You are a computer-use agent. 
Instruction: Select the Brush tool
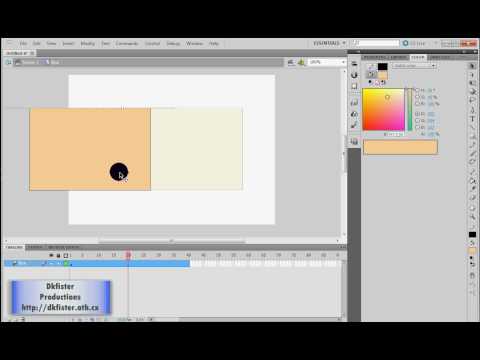pos(472,154)
